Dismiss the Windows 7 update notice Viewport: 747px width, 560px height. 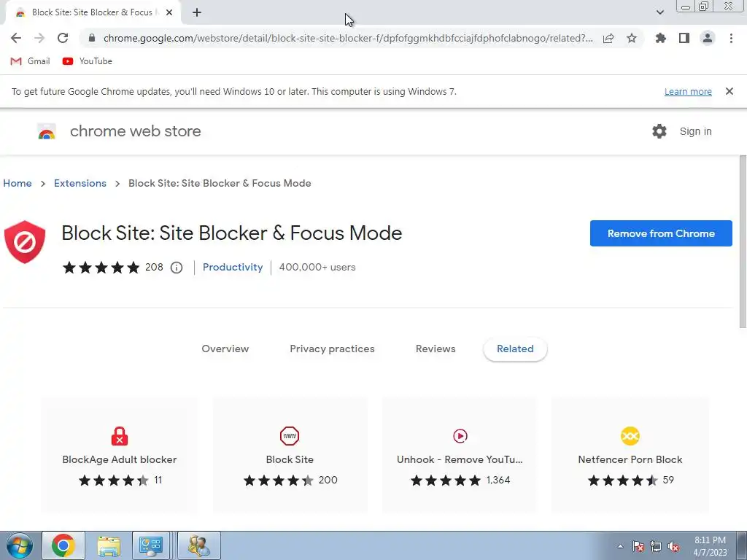point(729,91)
